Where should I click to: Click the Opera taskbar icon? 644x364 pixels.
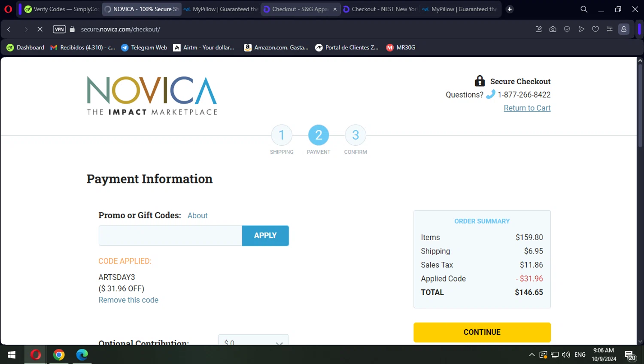36,355
